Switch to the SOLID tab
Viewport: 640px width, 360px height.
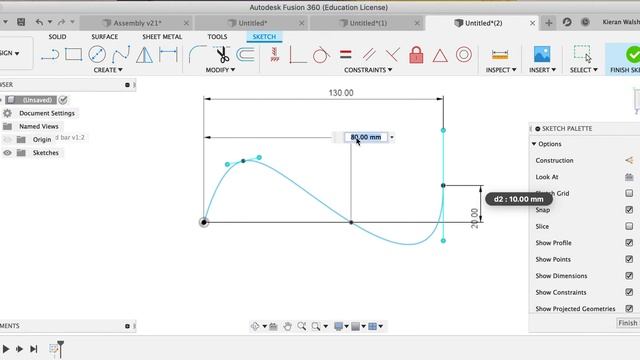pyautogui.click(x=57, y=37)
